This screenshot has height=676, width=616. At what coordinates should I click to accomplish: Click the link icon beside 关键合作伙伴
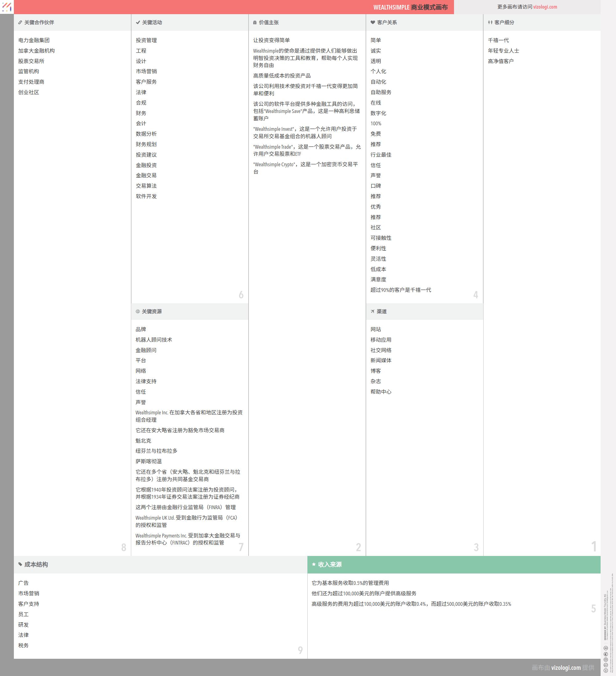(20, 22)
